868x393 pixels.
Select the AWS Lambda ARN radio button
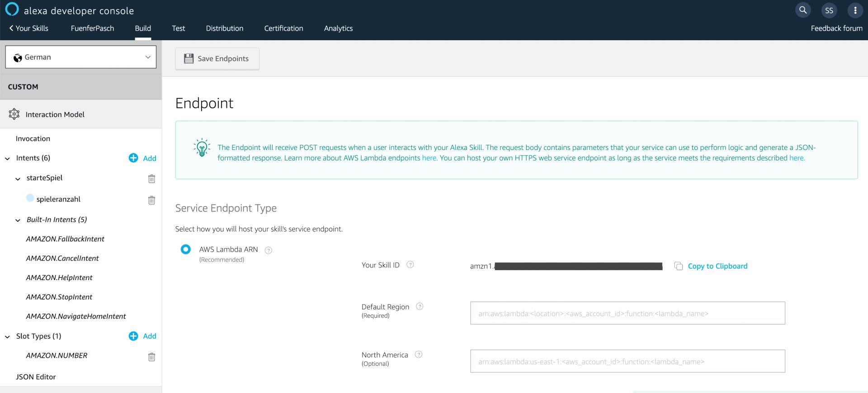pos(185,249)
